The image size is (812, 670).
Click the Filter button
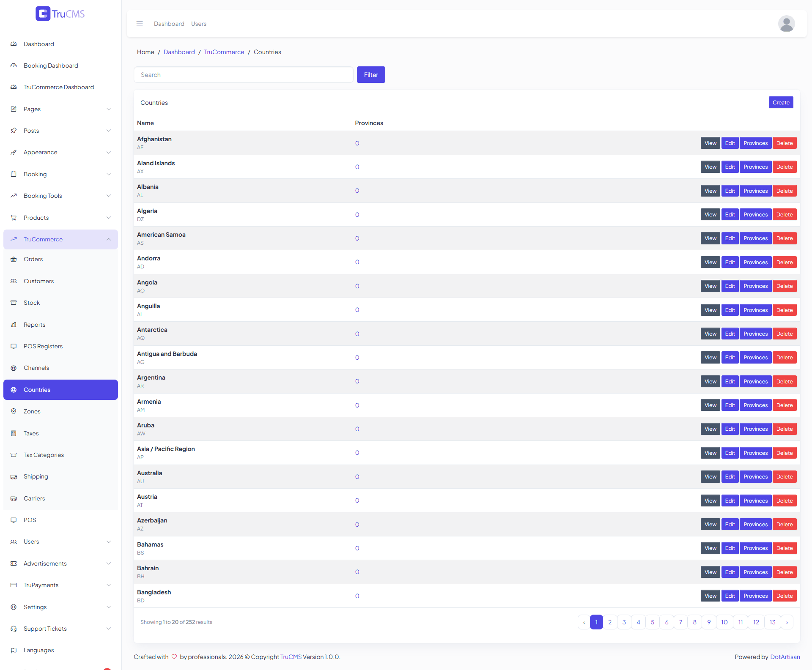(x=371, y=75)
